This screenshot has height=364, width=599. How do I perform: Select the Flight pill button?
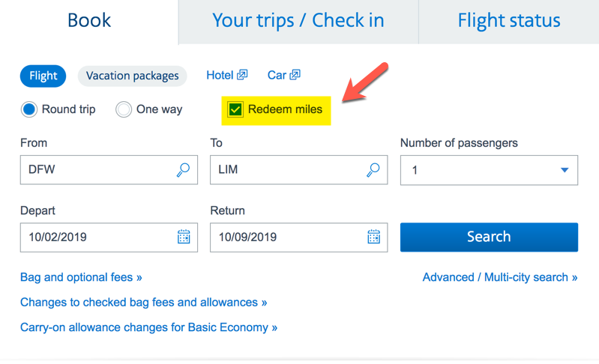click(43, 76)
